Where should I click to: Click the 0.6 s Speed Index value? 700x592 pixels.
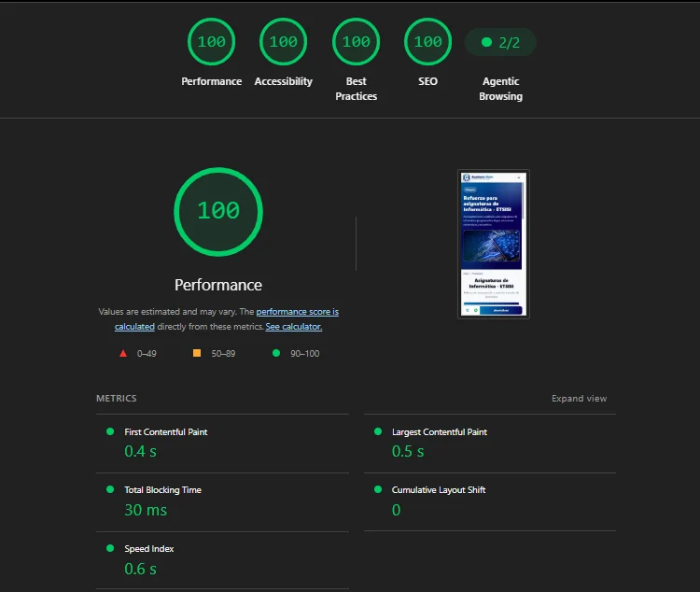(x=140, y=569)
